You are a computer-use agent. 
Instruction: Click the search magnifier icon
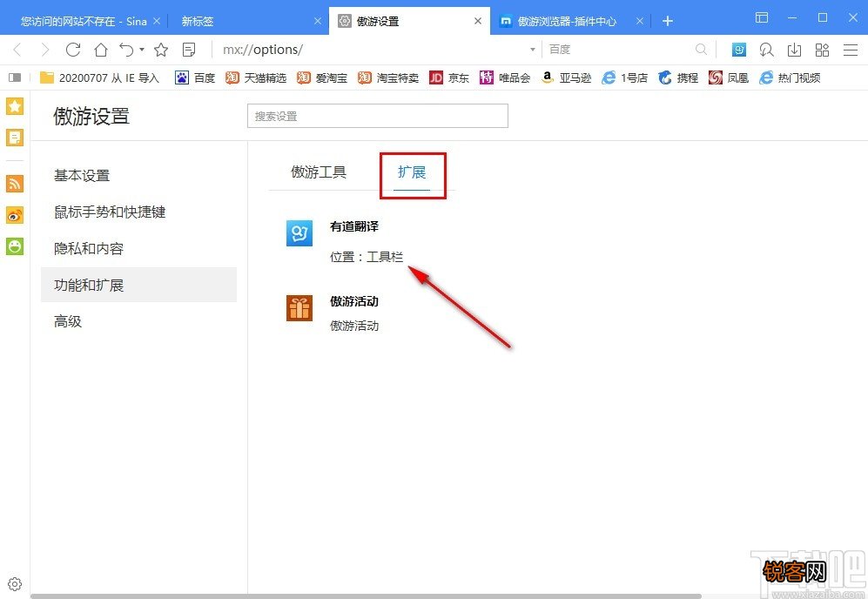pyautogui.click(x=702, y=50)
